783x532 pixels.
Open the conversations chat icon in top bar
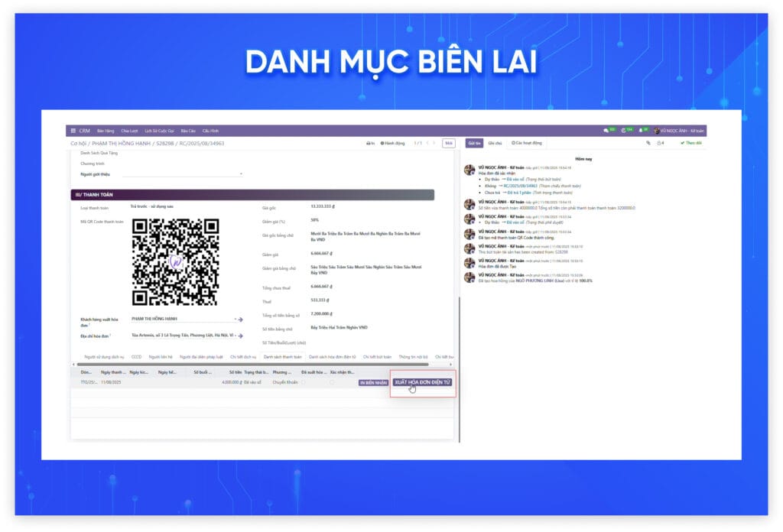606,131
